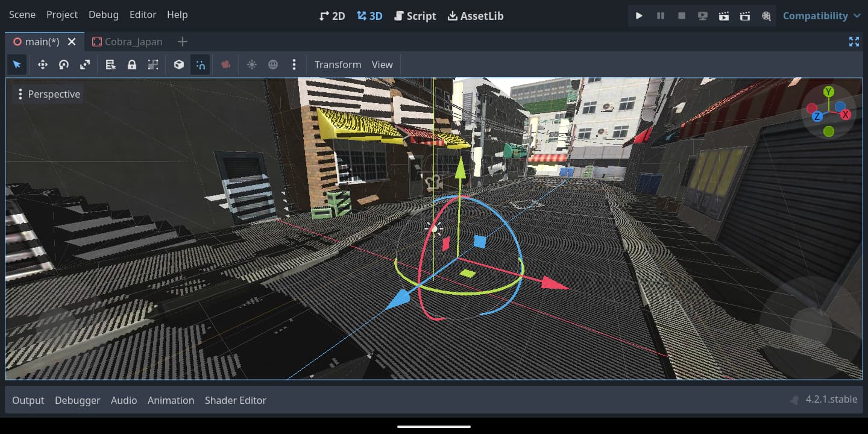Lock the selected node with padlock icon

coord(132,64)
